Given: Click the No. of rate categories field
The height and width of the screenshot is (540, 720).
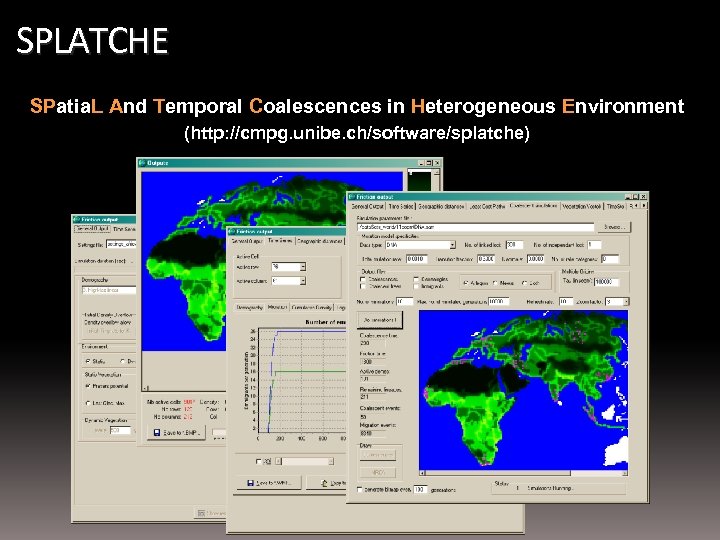Looking at the screenshot, I should click(610, 259).
